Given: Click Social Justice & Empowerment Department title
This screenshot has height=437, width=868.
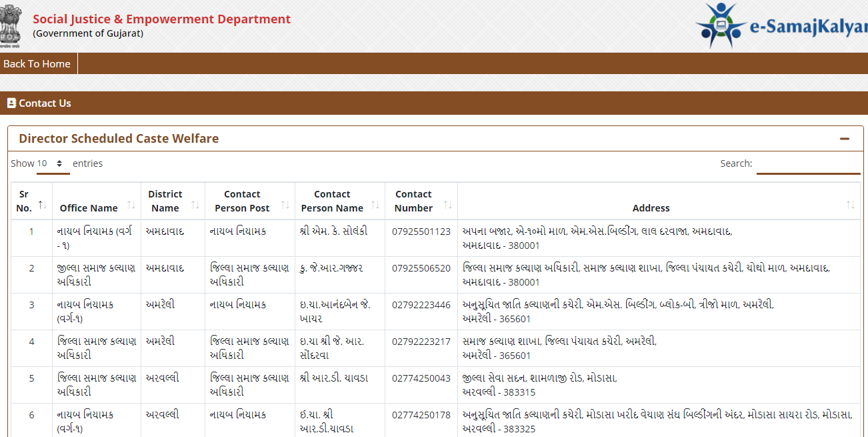Looking at the screenshot, I should [162, 19].
